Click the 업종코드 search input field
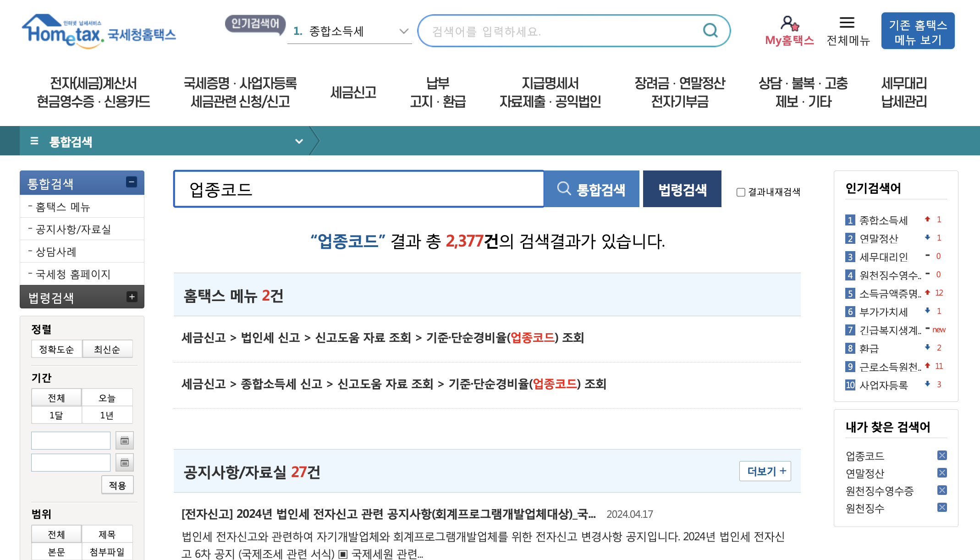Screen dimensions: 980x560 (358, 189)
